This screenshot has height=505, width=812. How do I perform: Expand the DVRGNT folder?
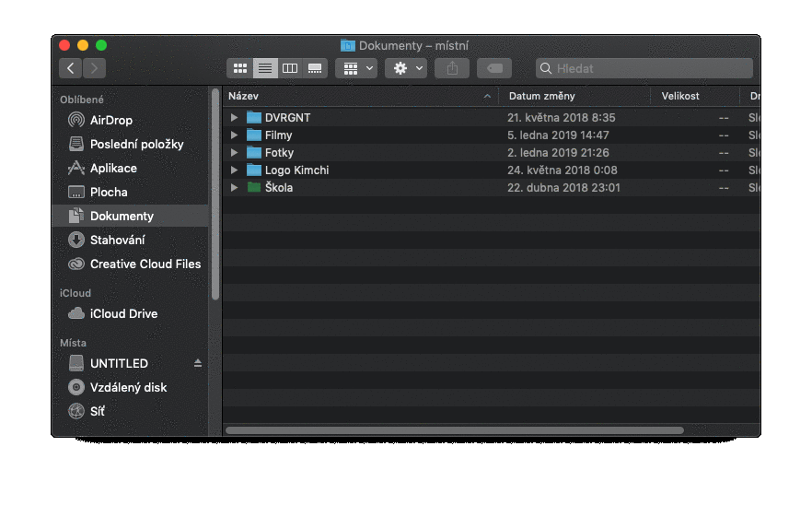pos(234,118)
